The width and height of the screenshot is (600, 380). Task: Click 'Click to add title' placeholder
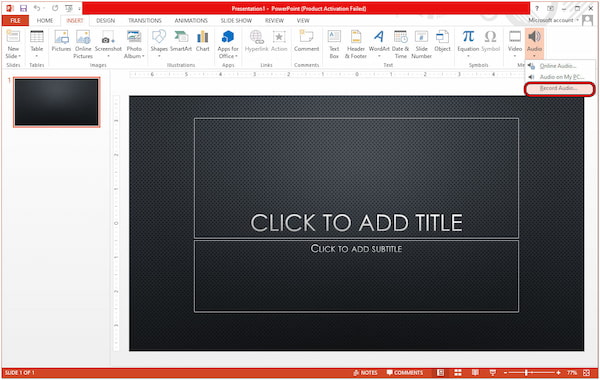click(x=356, y=178)
